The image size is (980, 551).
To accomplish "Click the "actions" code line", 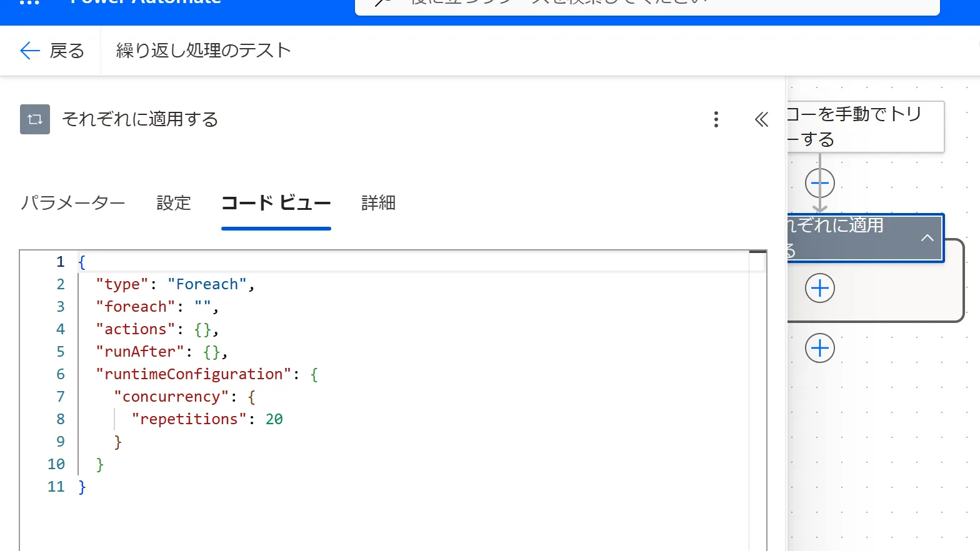I will pos(157,329).
